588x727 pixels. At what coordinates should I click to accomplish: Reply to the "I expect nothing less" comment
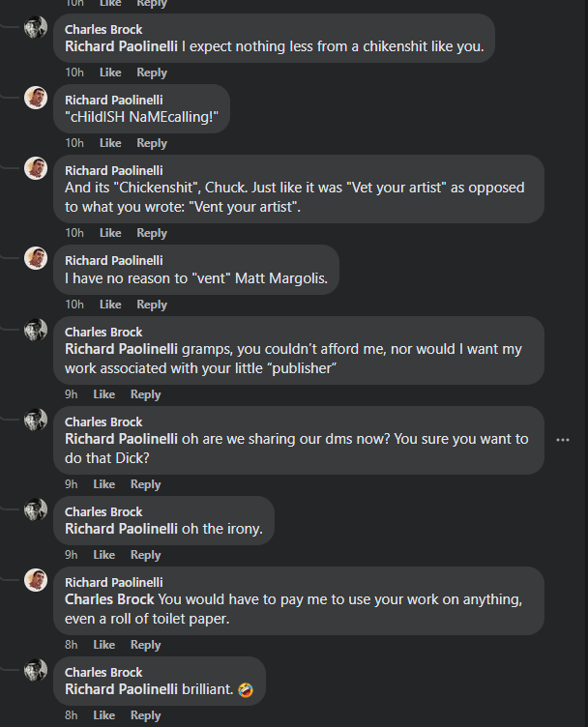pyautogui.click(x=152, y=73)
